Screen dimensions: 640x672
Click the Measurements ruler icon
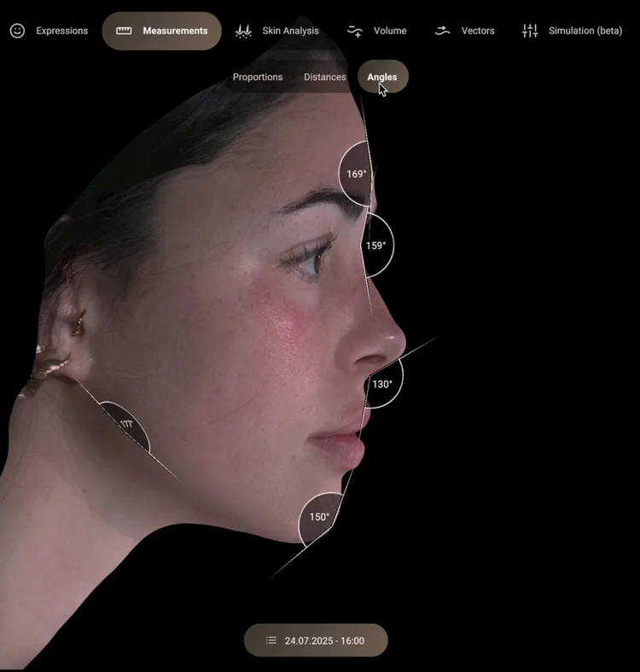tap(124, 31)
